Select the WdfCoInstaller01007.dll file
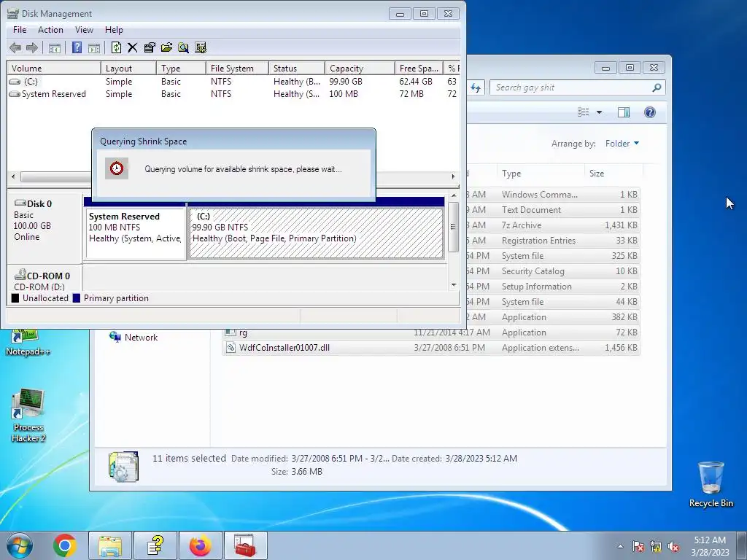 coord(431,348)
